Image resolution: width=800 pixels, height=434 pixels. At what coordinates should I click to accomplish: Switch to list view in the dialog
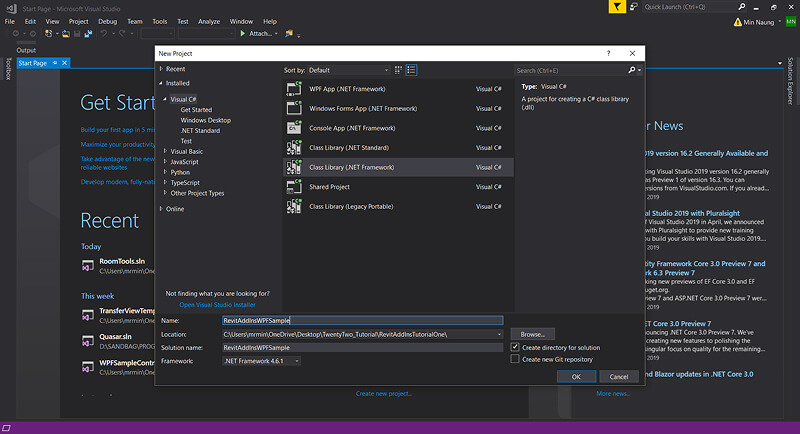coord(411,70)
